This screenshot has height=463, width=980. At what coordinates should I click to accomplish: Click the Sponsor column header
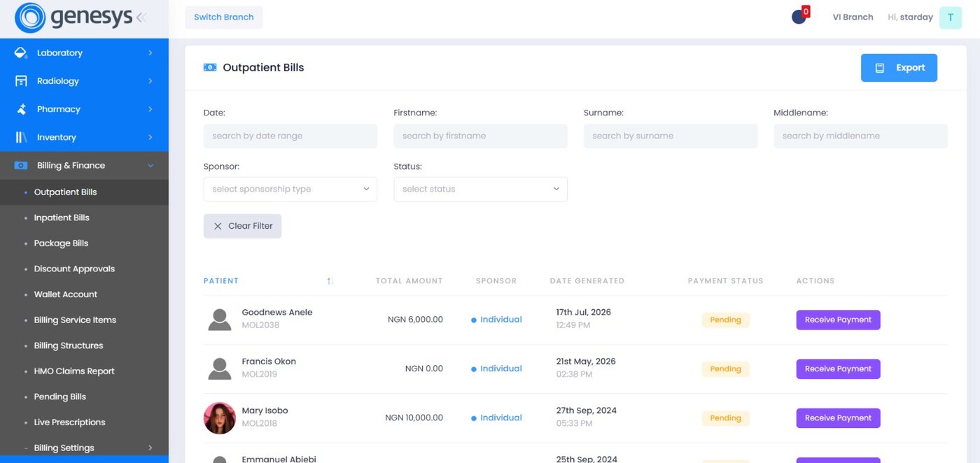pos(496,281)
